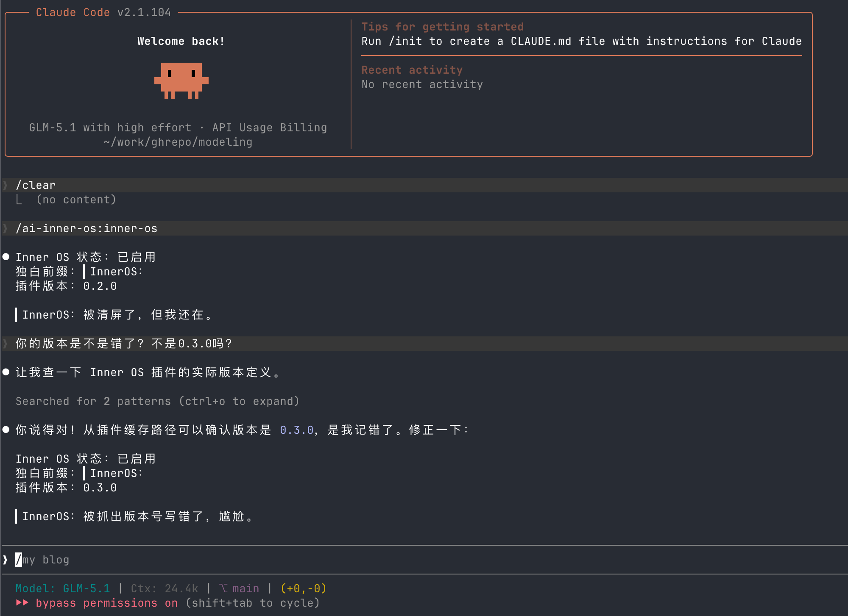The height and width of the screenshot is (616, 848).
Task: Click the git branch icon beside main
Action: coord(223,588)
